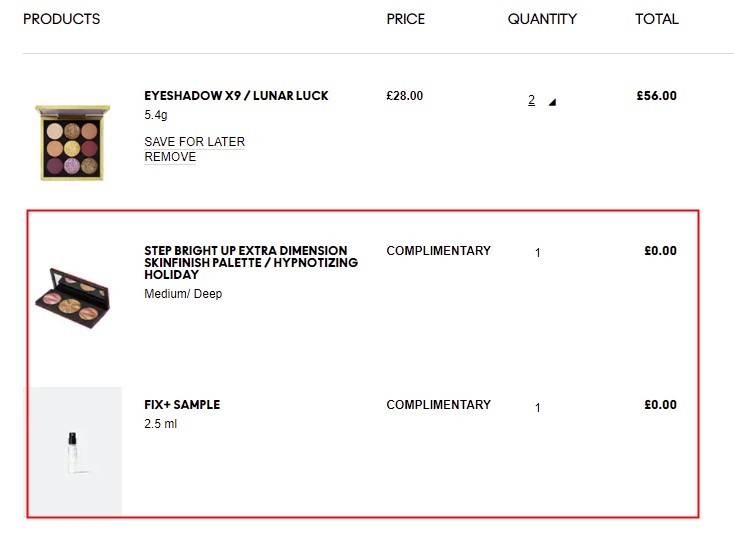734x541 pixels.
Task: Click the Eyeshadow X9 / Lunar Luck title
Action: click(x=236, y=96)
